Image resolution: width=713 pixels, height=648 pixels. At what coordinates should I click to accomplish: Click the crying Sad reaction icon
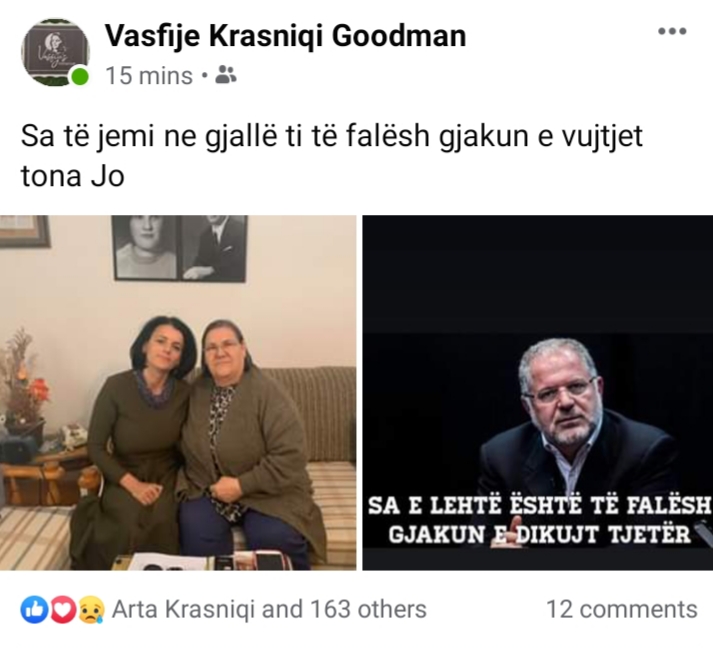click(x=92, y=609)
